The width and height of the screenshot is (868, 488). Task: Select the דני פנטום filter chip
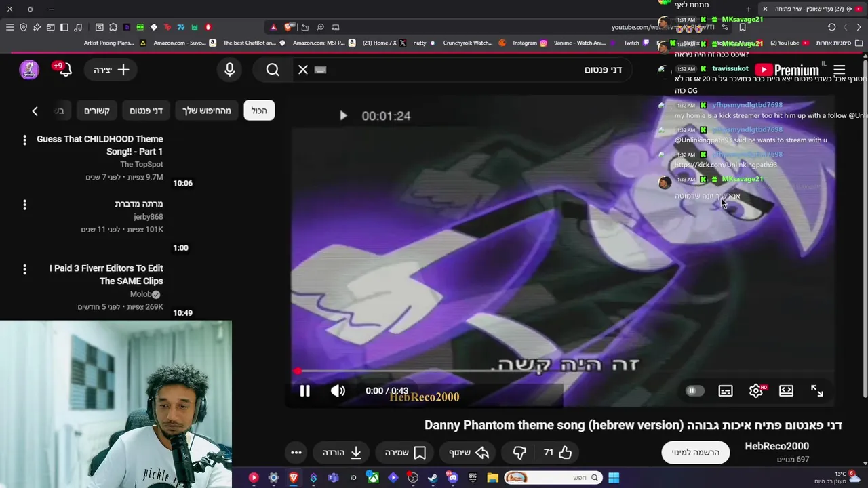(146, 110)
